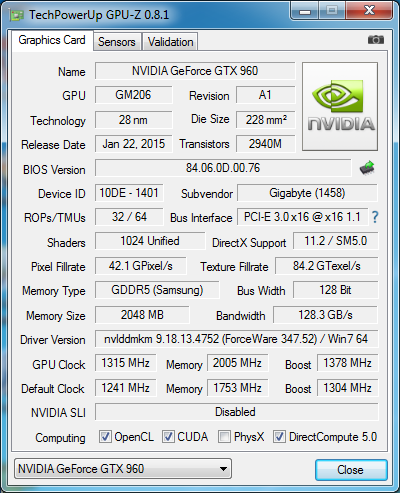Click the GPU Clock row Memory 2005 MHz
This screenshot has width=400, height=493.
coord(238,363)
